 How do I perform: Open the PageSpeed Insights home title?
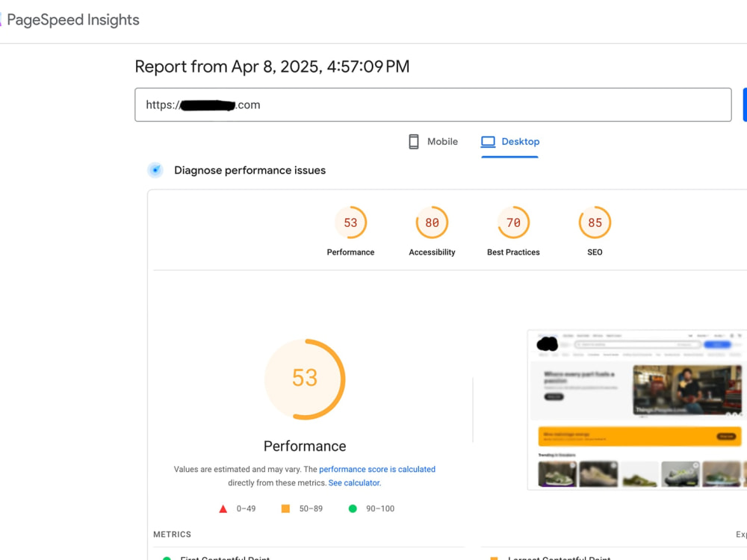pos(73,20)
